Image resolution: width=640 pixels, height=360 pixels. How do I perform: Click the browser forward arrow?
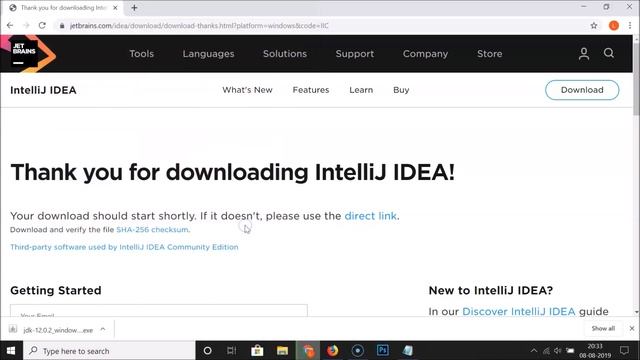26,25
